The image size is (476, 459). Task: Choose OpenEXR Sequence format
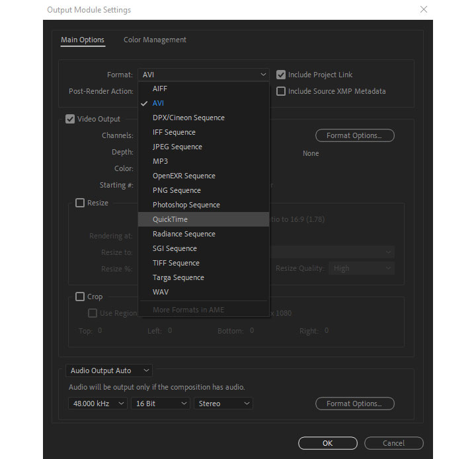(184, 176)
